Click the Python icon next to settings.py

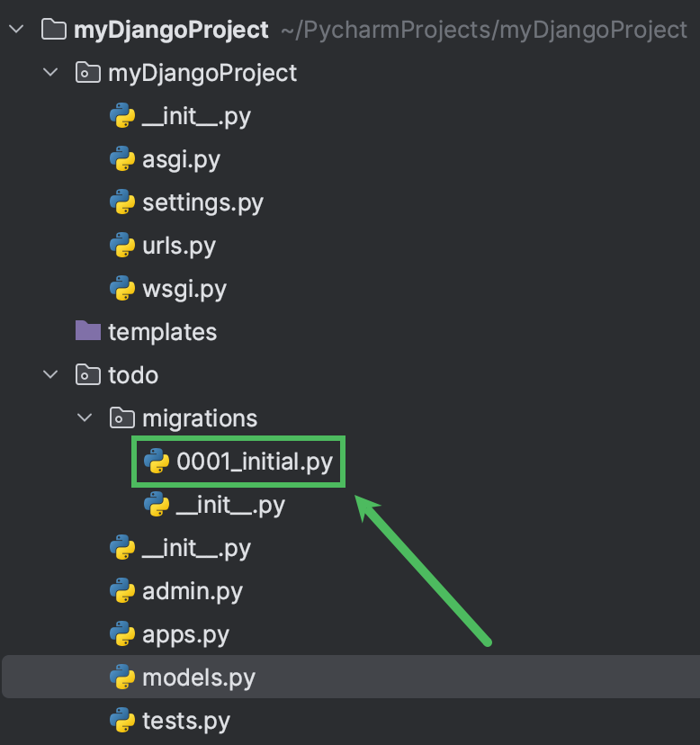[x=121, y=202]
